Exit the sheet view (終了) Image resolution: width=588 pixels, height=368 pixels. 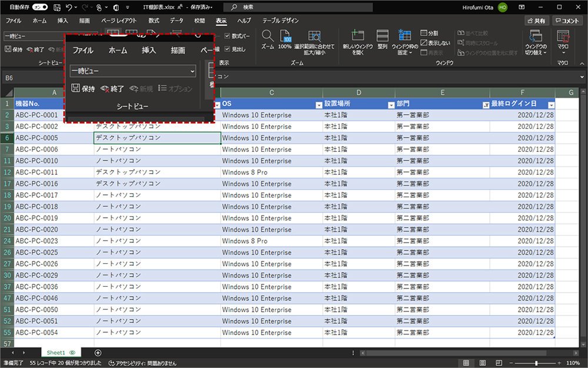[x=36, y=49]
